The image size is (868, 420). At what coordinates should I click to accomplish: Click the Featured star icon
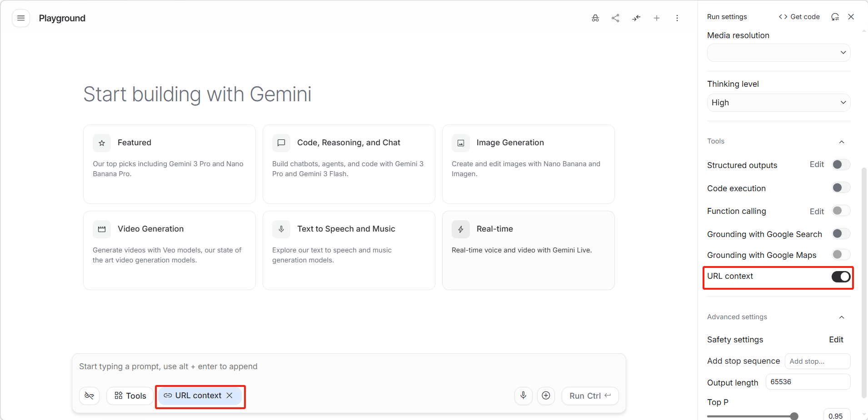coord(102,143)
